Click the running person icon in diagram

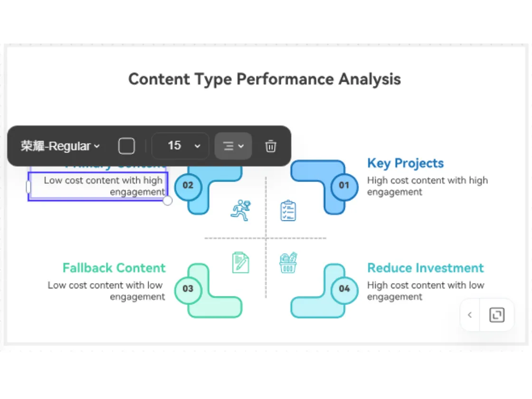(240, 210)
